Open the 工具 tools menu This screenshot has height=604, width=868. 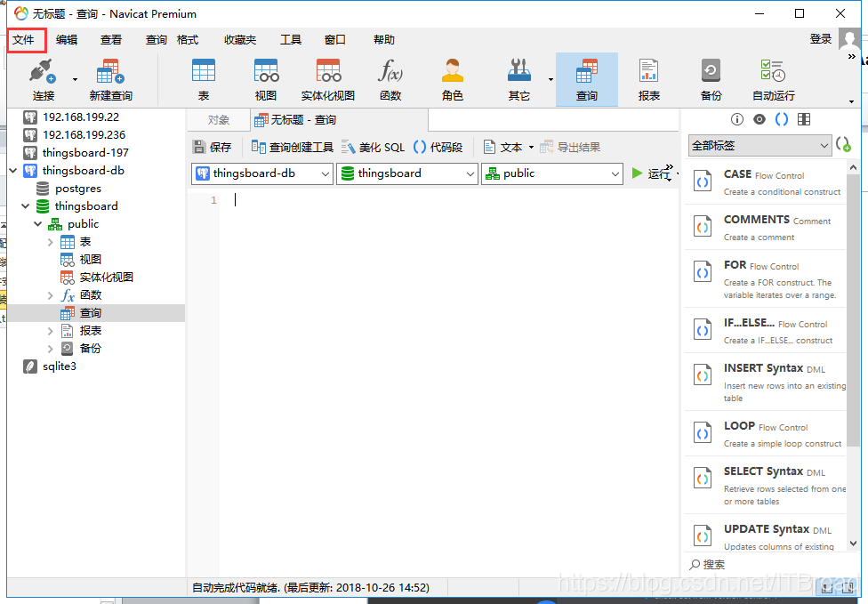click(x=291, y=40)
